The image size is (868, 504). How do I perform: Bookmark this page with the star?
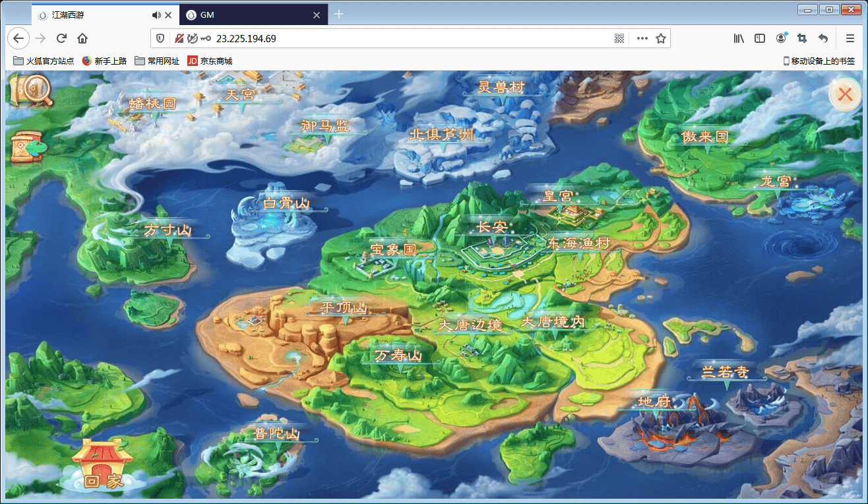[x=660, y=38]
